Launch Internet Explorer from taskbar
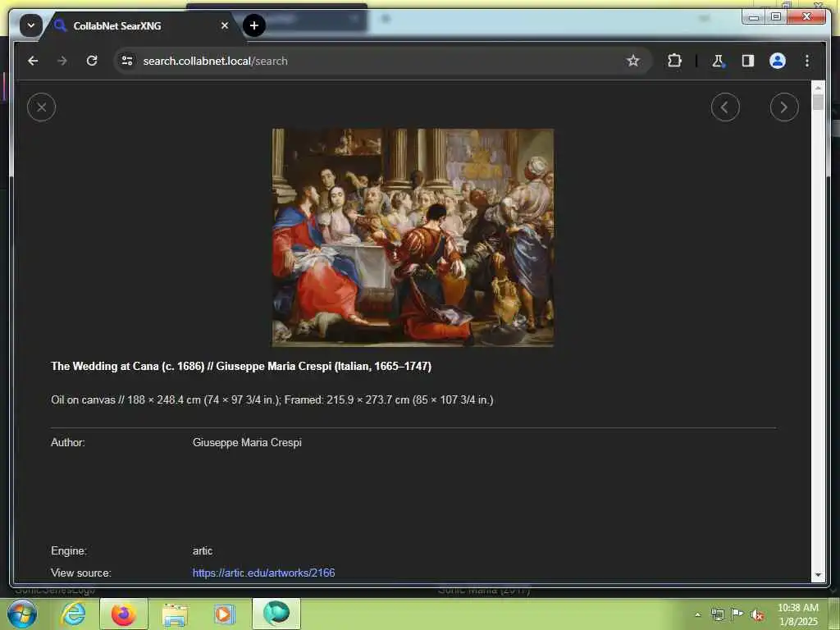The image size is (840, 630). click(x=73, y=614)
